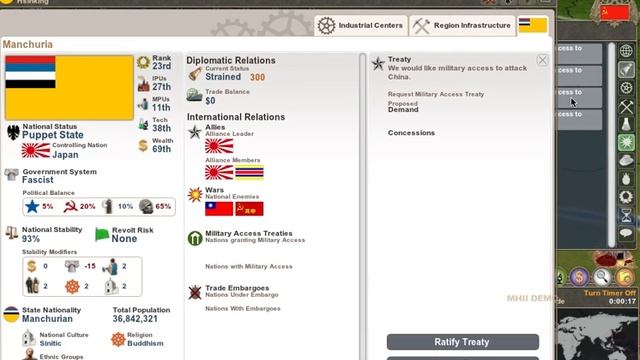Click the Sinitic national culture text

(x=50, y=343)
